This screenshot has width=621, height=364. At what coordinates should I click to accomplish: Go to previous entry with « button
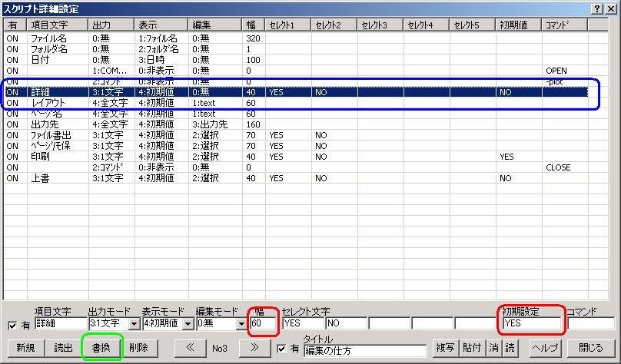pos(188,347)
